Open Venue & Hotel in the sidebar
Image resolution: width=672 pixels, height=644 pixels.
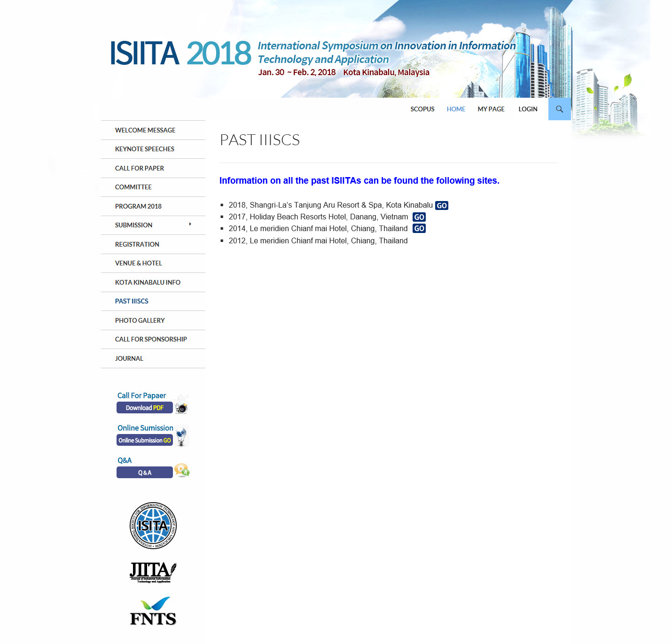[153, 263]
